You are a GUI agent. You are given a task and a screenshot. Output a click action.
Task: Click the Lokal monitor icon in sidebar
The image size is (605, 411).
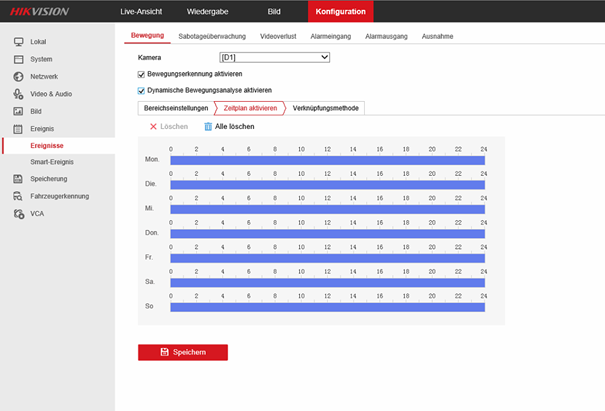[x=18, y=42]
